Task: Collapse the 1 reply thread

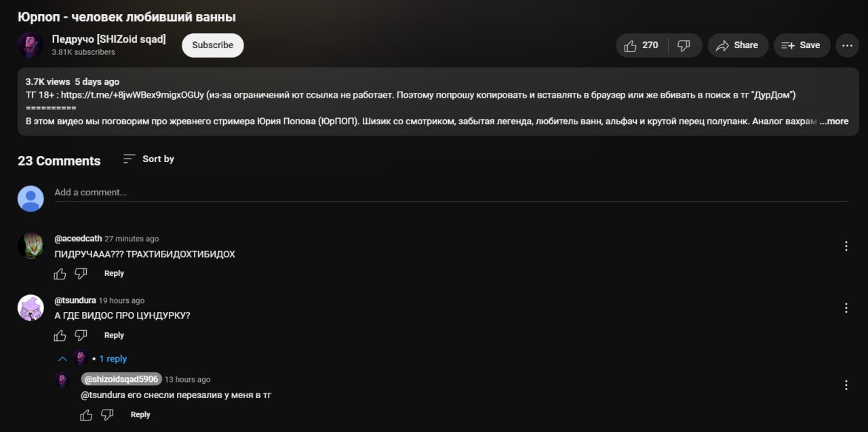Action: tap(92, 359)
